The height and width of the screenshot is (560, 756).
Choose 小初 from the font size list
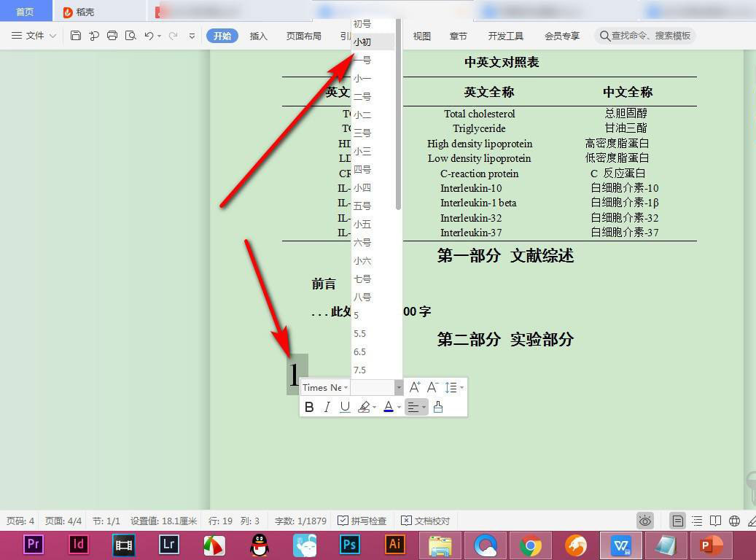pyautogui.click(x=362, y=42)
